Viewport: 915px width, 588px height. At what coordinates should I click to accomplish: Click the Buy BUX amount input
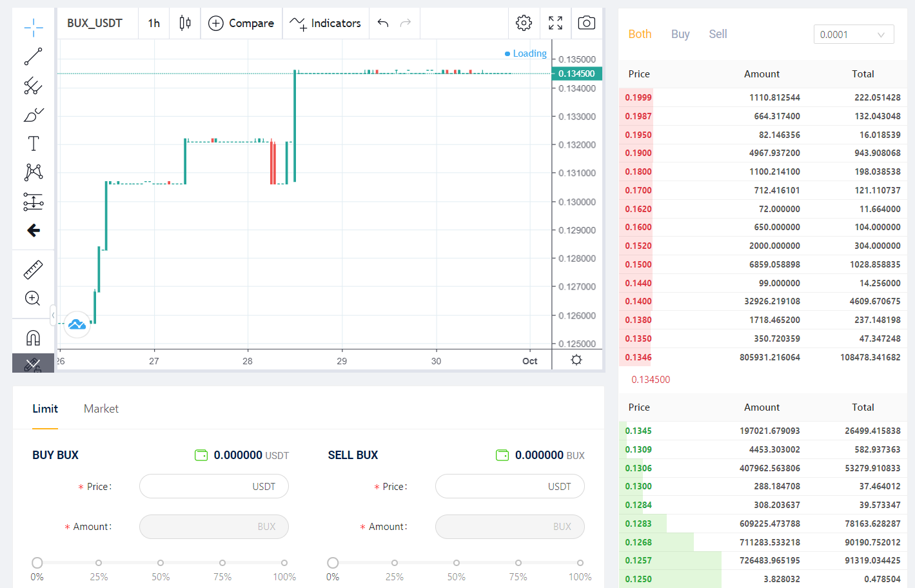click(x=214, y=527)
